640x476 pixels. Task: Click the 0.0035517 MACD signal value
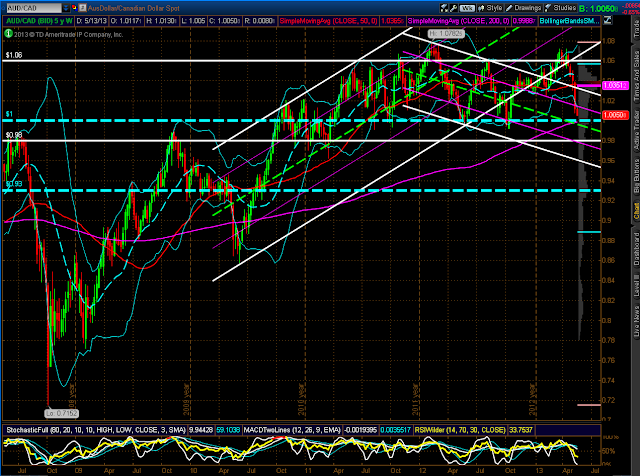[x=396, y=430]
